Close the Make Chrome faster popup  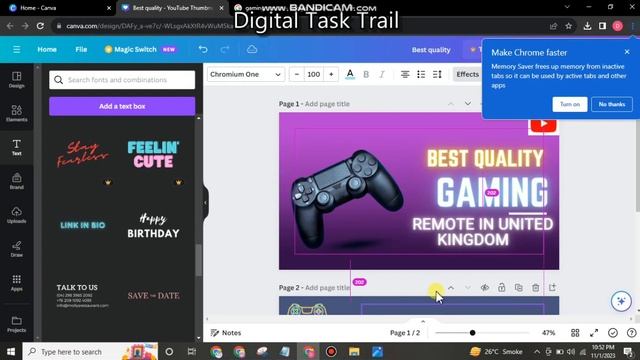point(627,52)
